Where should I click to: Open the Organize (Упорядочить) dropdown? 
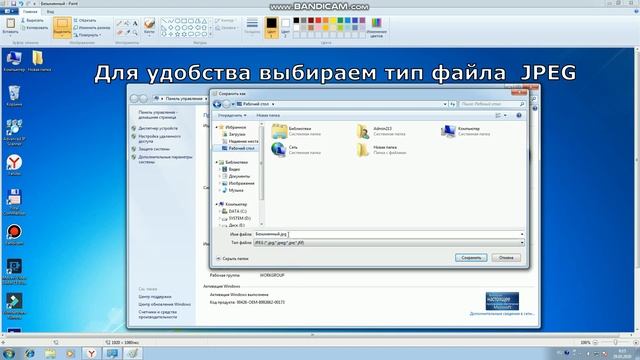pos(231,116)
